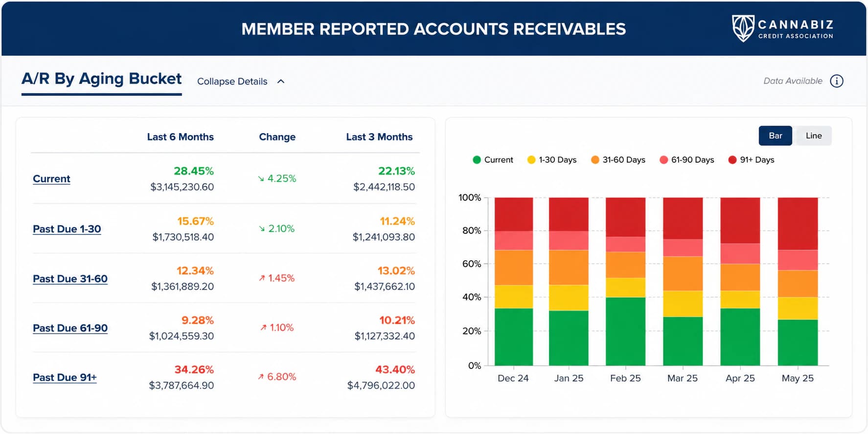Click the $1,127,332.40 amount
This screenshot has height=434, width=868.
point(385,336)
